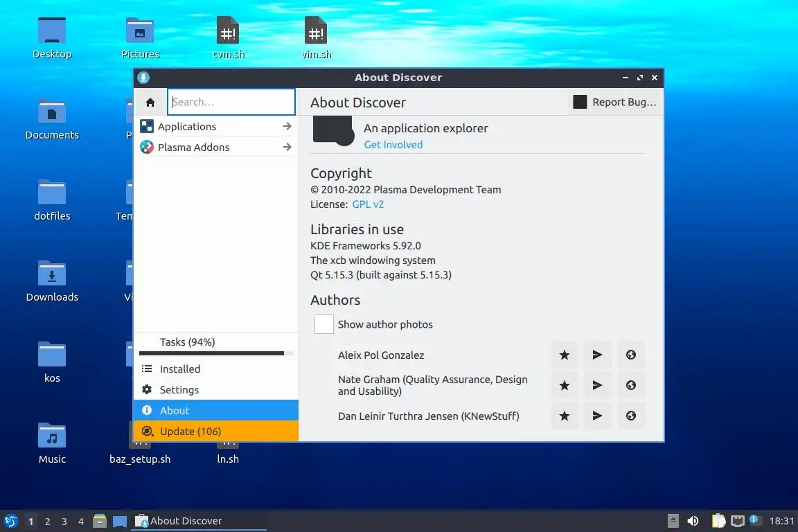Open the Lubuntu start menu icon in the taskbar
This screenshot has width=798, height=532.
coord(10,521)
